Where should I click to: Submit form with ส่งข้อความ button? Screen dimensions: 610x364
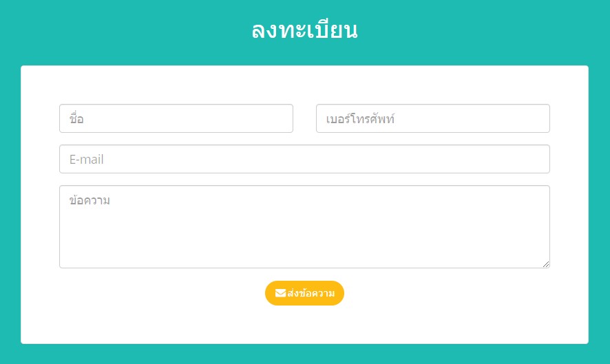pyautogui.click(x=304, y=293)
